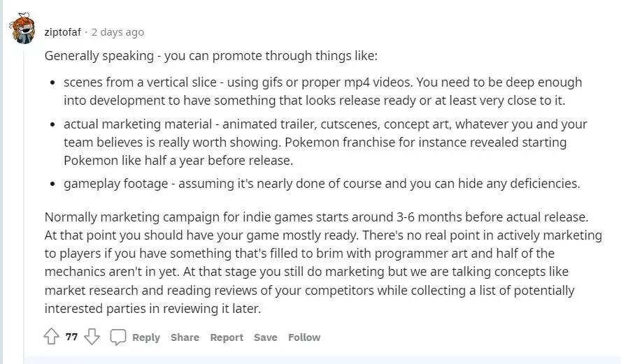Upvote the comment by ziptofaf

pos(51,337)
